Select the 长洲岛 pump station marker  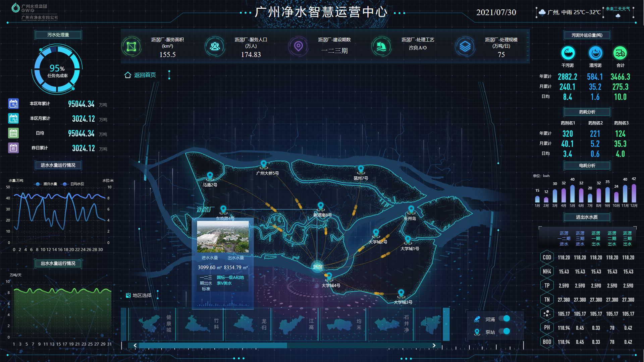[x=411, y=210]
